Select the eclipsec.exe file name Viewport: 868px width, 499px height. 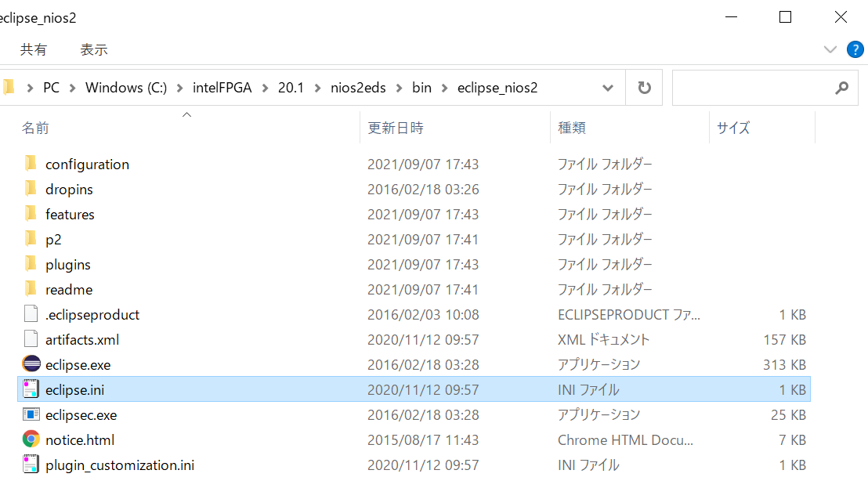click(81, 415)
